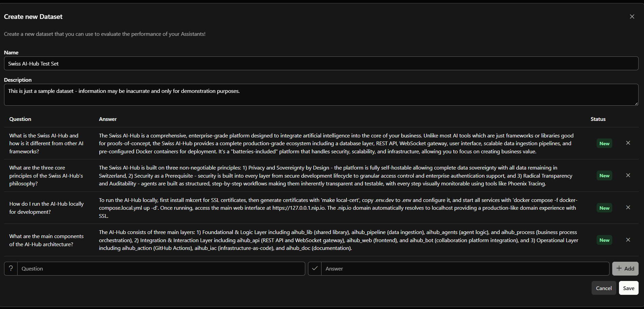Click New badge of 'three core principles' row
Image resolution: width=644 pixels, height=309 pixels.
(604, 176)
